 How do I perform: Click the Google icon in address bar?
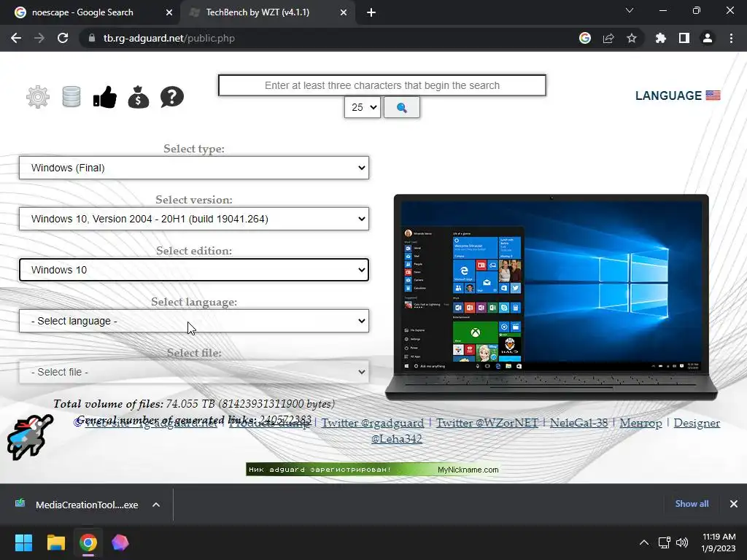tap(585, 38)
